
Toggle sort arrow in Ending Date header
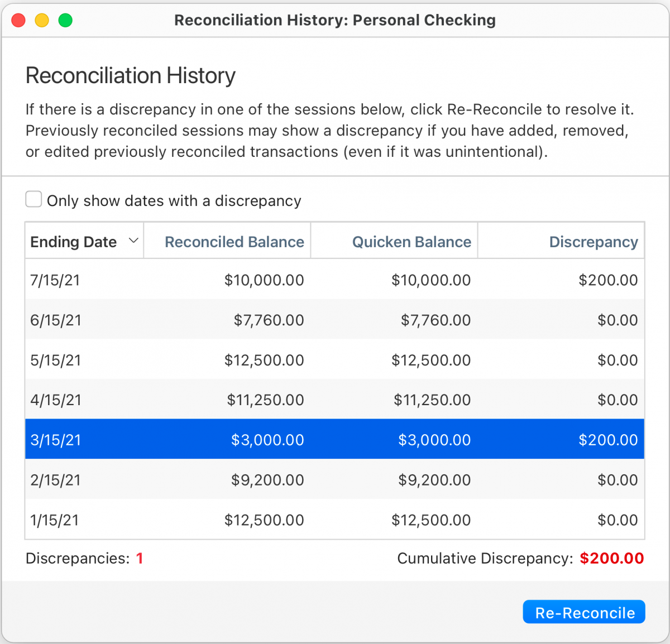[133, 241]
